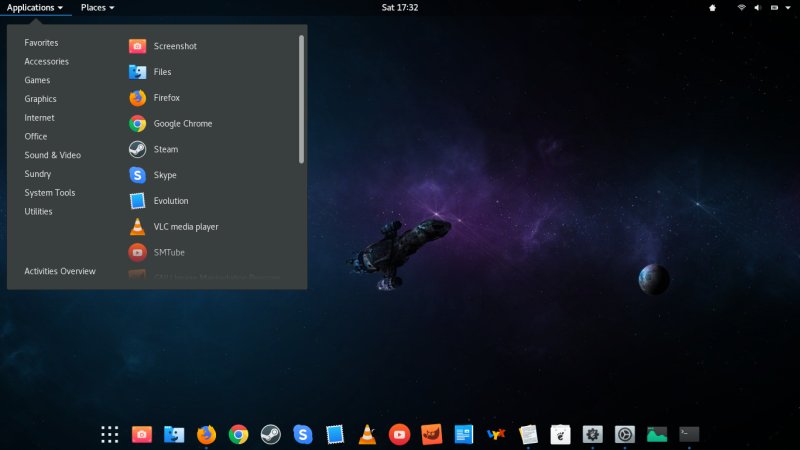The height and width of the screenshot is (450, 800).
Task: Launch SMTube from the dock
Action: click(399, 434)
